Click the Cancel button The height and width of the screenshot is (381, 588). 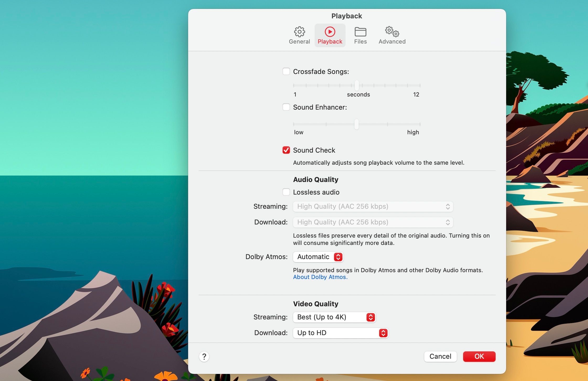click(440, 356)
